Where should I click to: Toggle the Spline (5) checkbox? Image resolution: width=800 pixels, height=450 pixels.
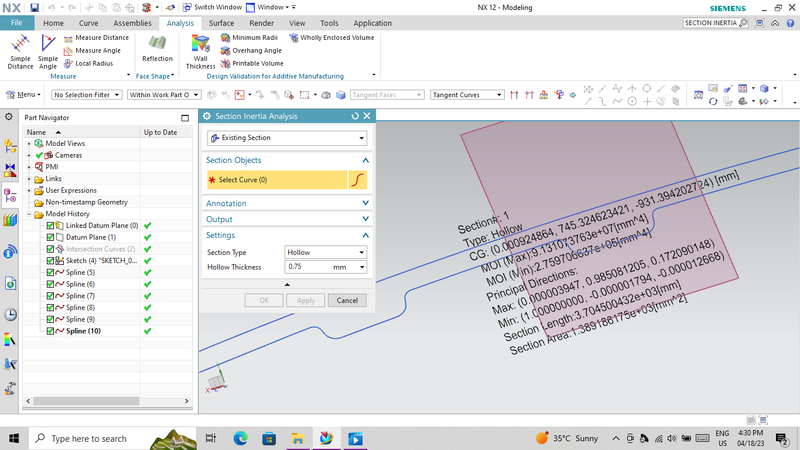coord(50,272)
